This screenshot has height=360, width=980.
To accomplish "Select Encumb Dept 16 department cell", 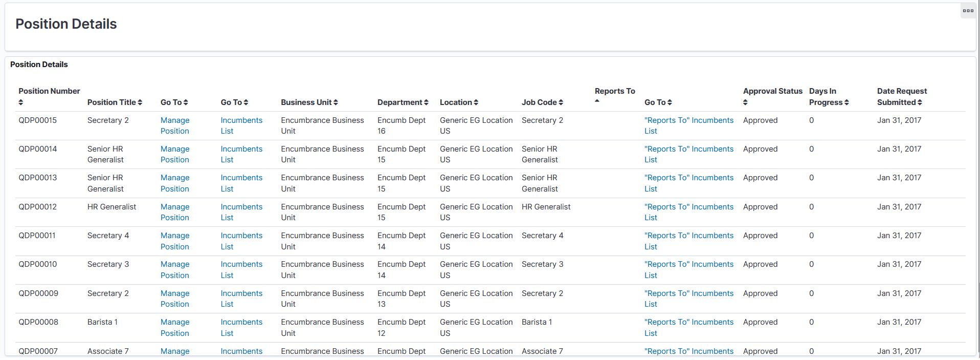I will (402, 125).
